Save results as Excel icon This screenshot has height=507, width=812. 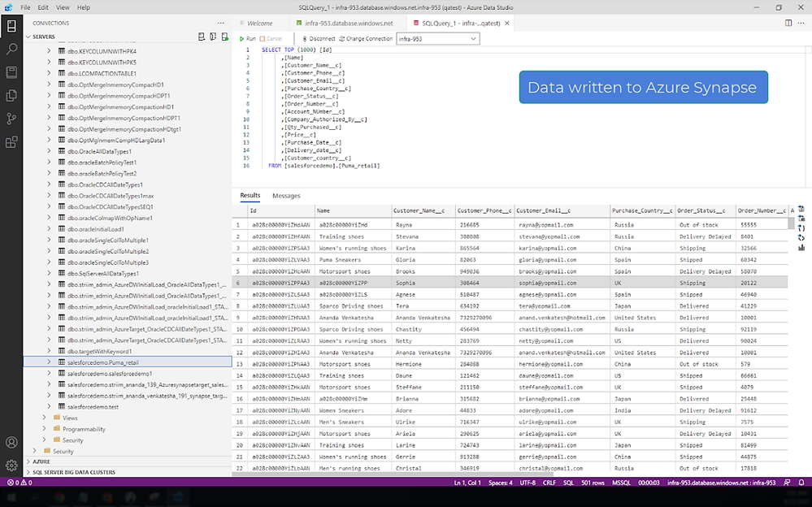[801, 219]
